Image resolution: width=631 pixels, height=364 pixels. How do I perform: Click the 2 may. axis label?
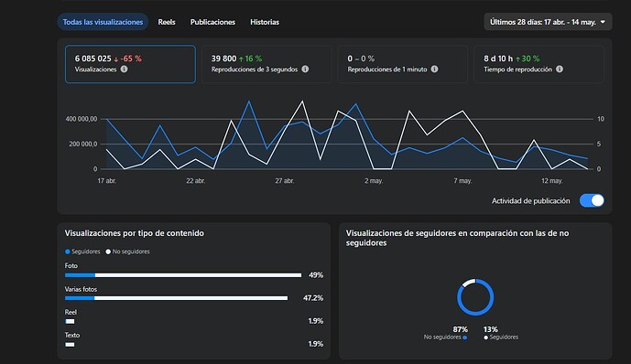(374, 181)
